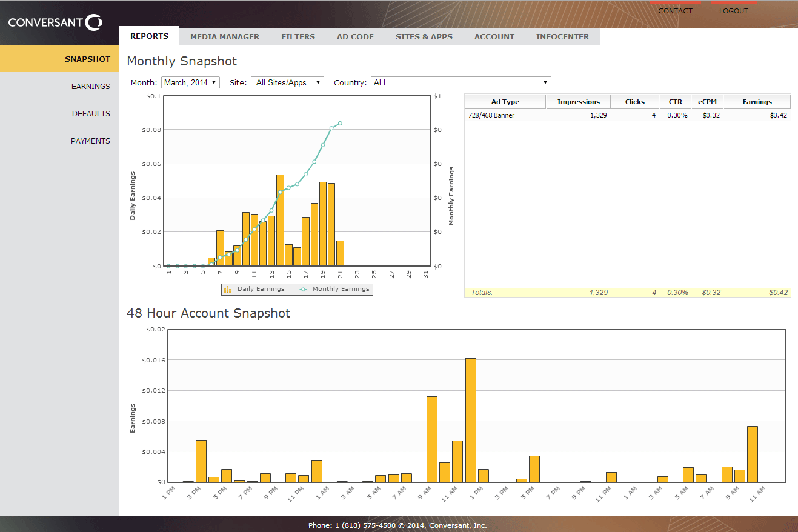
Task: Click the Daily Earnings legend bar icon
Action: pos(228,290)
